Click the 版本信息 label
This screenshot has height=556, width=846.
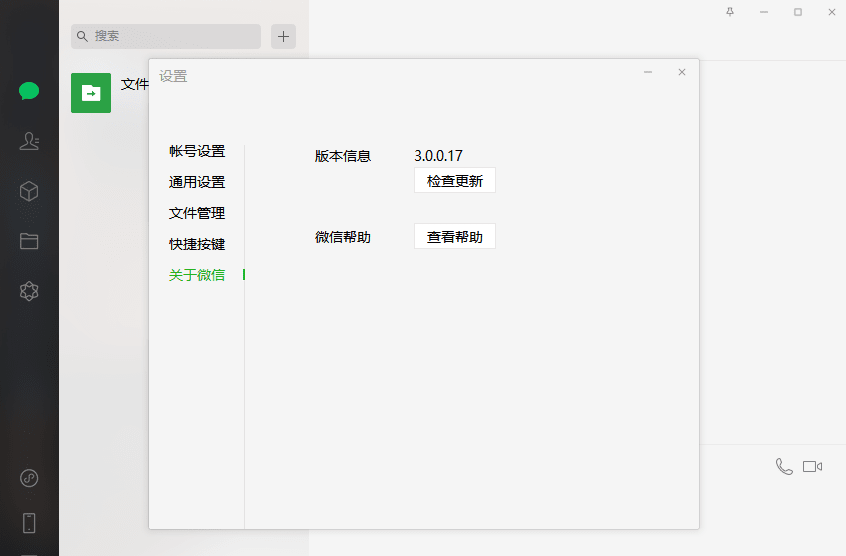pos(343,156)
